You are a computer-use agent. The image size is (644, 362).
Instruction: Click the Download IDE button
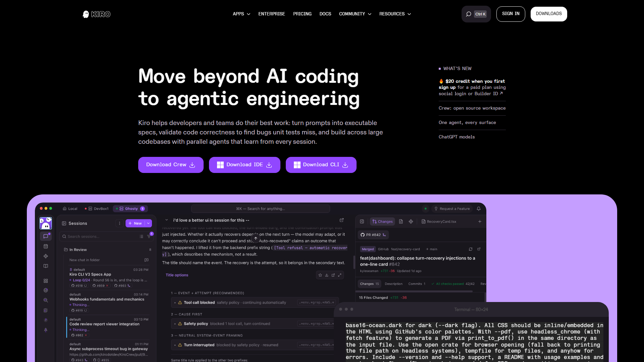coord(245,165)
